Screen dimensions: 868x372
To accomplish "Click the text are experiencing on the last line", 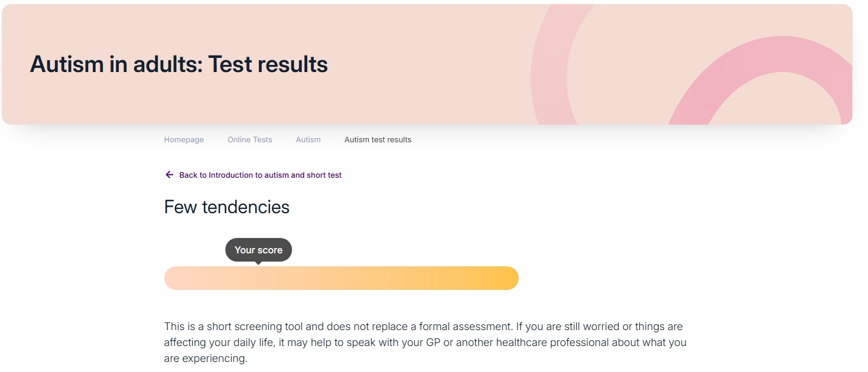I will click(x=205, y=358).
